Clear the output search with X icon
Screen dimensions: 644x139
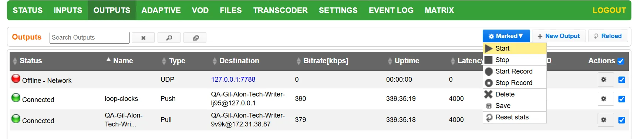[x=143, y=38]
